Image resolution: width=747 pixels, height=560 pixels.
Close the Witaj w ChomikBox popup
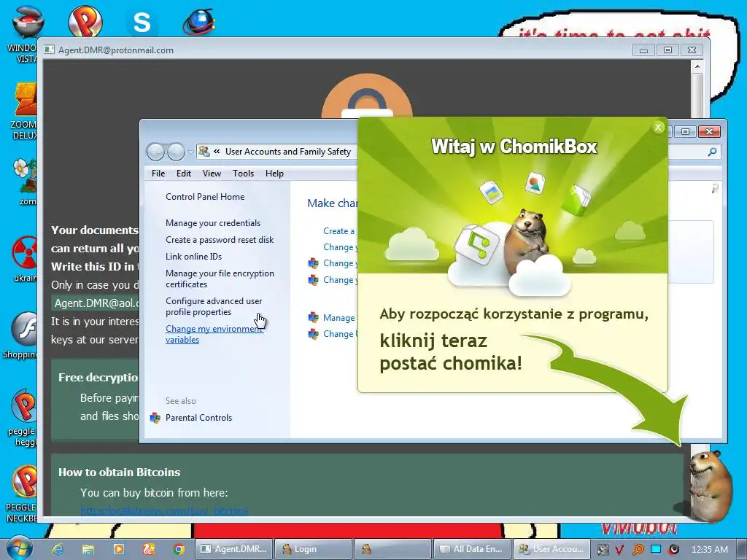pyautogui.click(x=658, y=127)
